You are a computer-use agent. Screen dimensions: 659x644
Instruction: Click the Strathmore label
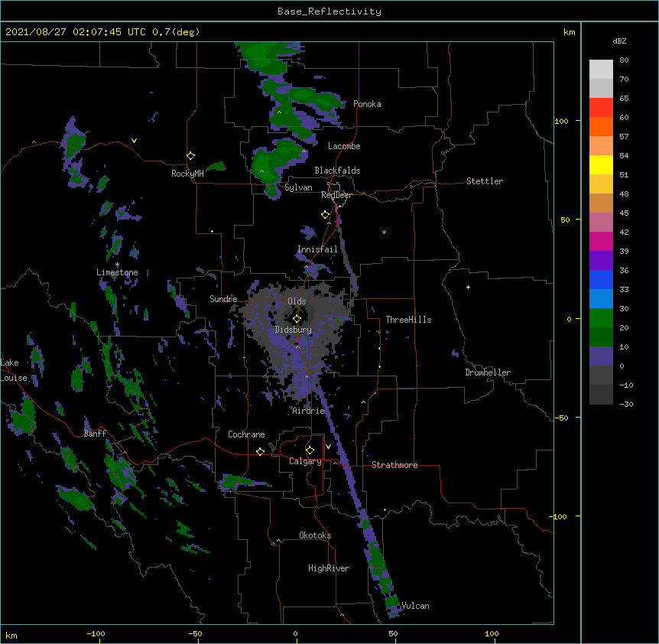(x=394, y=465)
